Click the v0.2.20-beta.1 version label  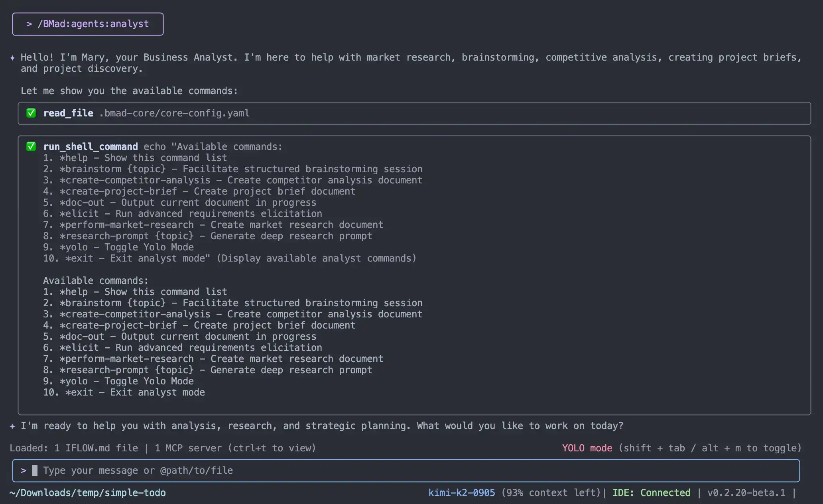tap(746, 493)
